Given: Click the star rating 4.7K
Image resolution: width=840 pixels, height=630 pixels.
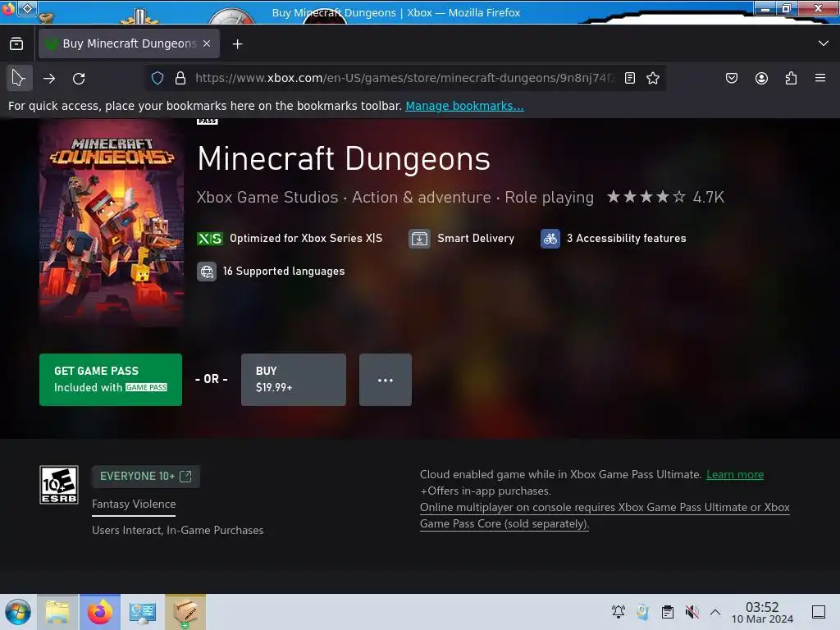Looking at the screenshot, I should (x=665, y=197).
